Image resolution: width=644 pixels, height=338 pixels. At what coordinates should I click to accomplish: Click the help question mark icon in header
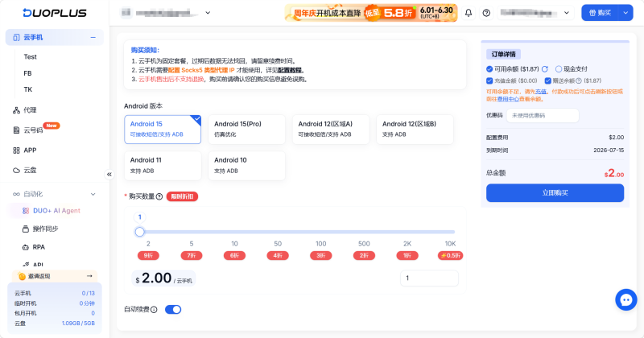tap(486, 13)
